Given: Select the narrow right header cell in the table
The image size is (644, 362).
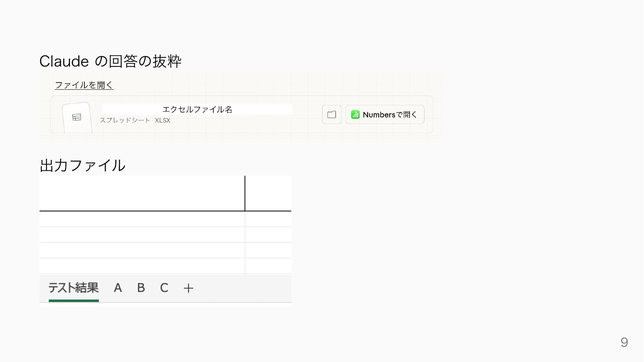Looking at the screenshot, I should (268, 193).
